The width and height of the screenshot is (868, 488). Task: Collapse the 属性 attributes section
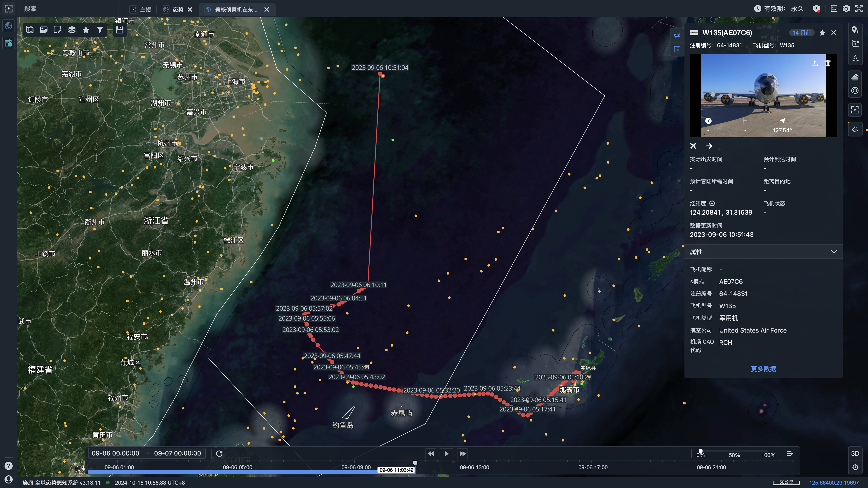tap(834, 252)
